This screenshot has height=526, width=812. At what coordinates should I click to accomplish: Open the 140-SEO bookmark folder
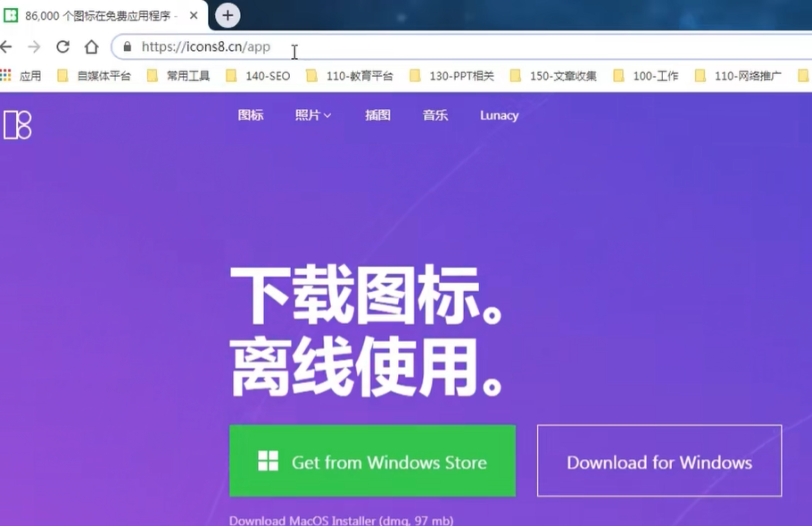pyautogui.click(x=258, y=76)
